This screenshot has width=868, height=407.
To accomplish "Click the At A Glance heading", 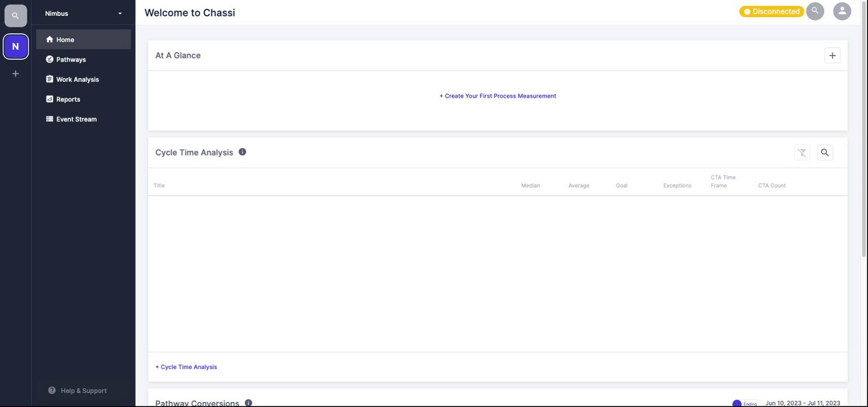I will coord(178,55).
